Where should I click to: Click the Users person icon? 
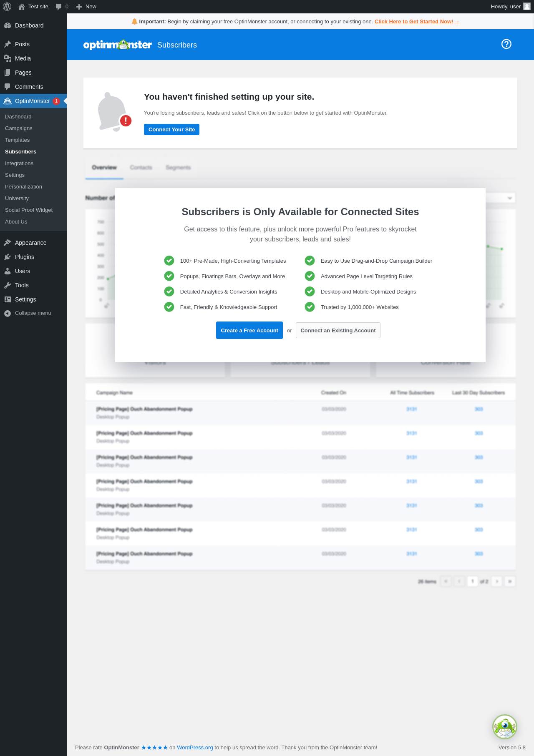[x=8, y=271]
